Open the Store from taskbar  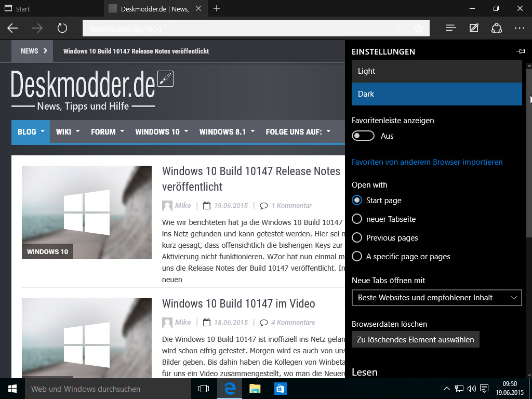[x=280, y=389]
